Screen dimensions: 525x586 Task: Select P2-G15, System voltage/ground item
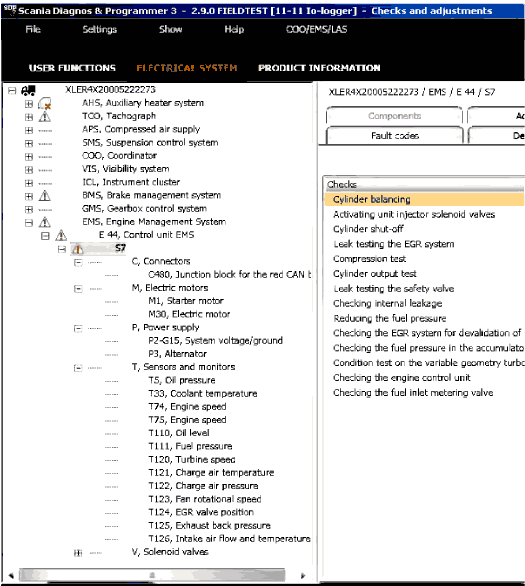215,340
